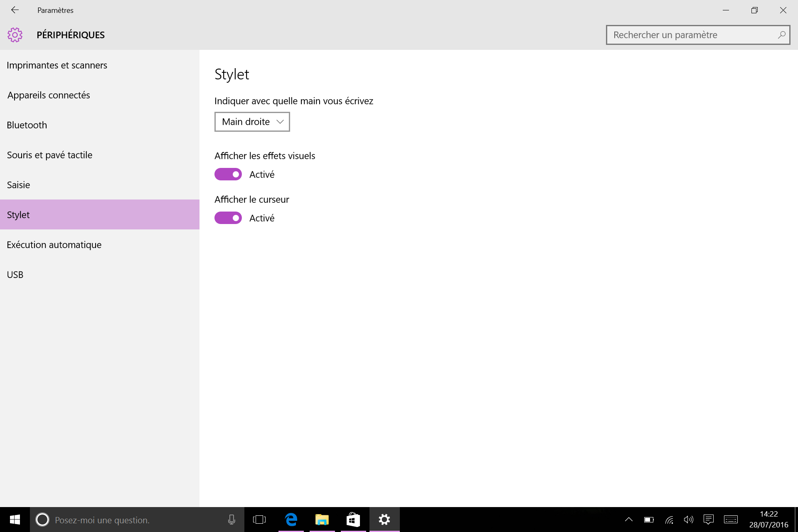Click the Windows Start button

(15, 520)
